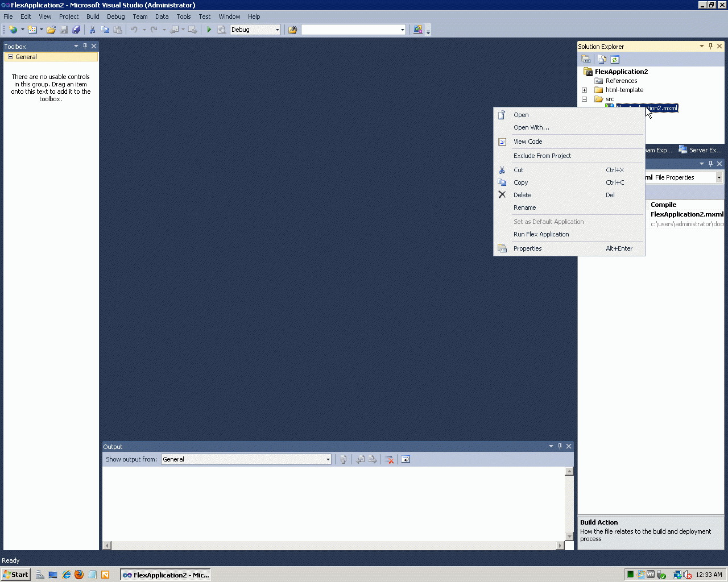
Task: Select Exclude From Project menu entry
Action: click(569, 156)
